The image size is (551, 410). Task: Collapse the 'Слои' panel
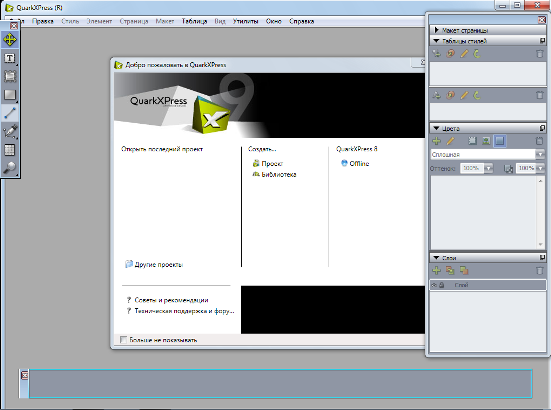click(x=436, y=258)
